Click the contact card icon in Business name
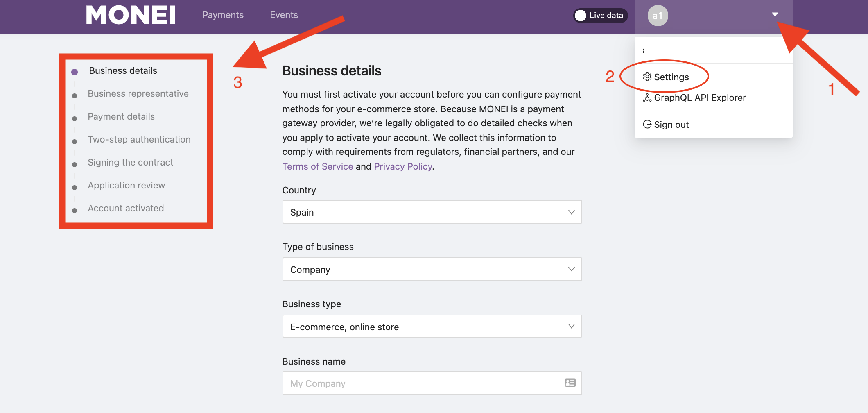Viewport: 868px width, 413px height. 570,383
